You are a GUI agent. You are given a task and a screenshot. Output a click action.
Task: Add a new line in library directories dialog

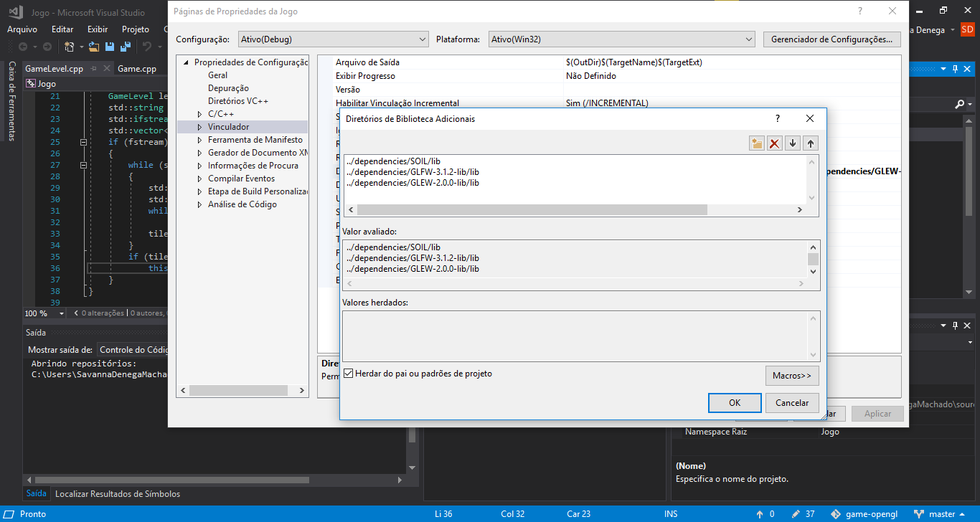tap(756, 143)
